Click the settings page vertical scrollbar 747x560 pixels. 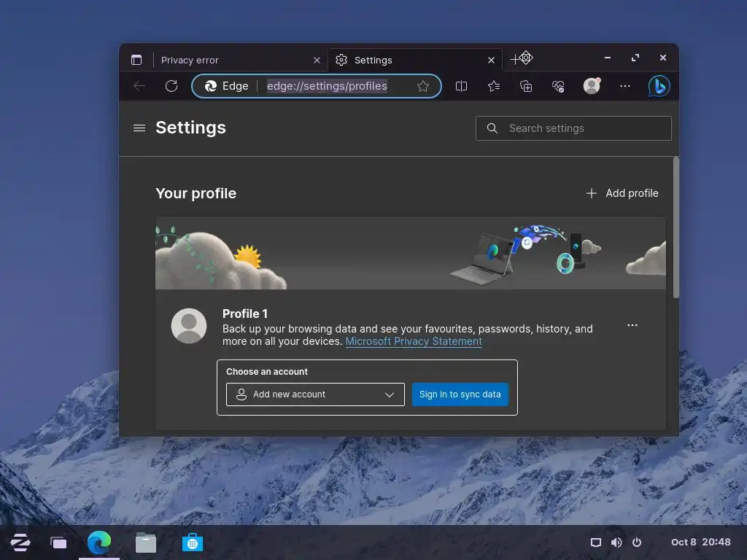676,227
